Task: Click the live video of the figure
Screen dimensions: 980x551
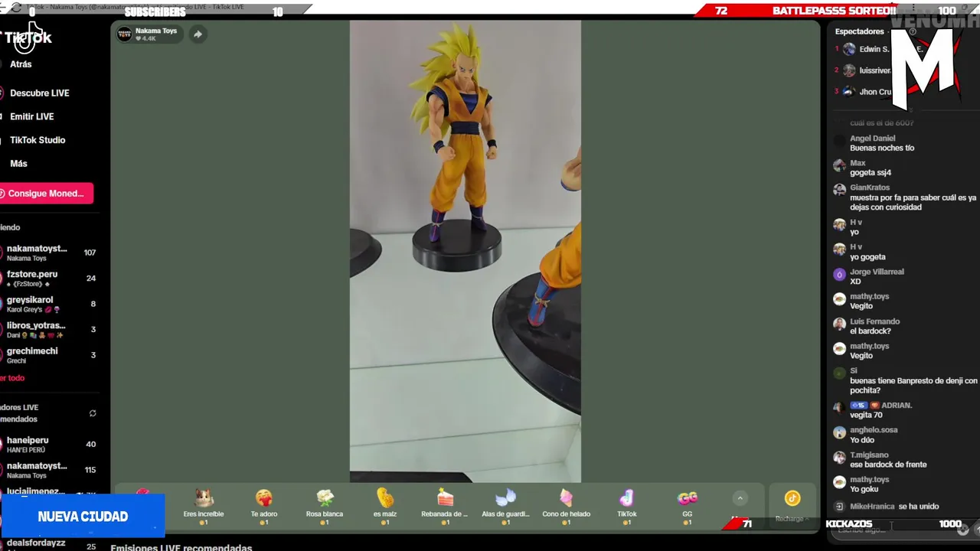Action: tap(465, 251)
